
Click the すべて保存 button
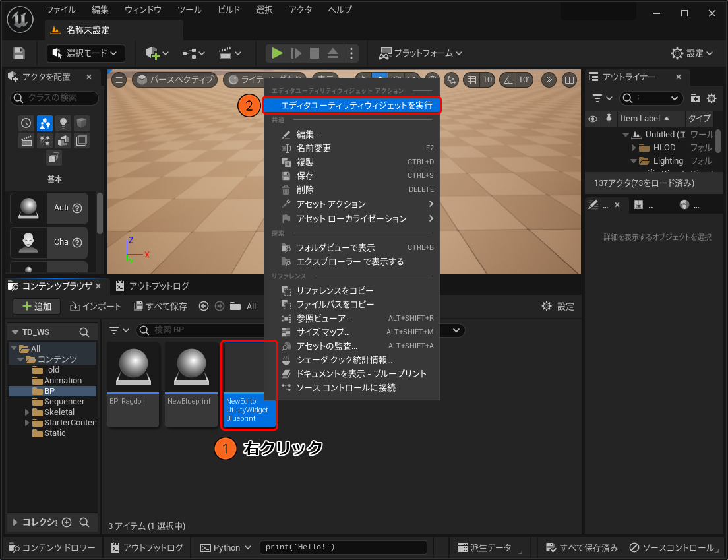[x=160, y=306]
